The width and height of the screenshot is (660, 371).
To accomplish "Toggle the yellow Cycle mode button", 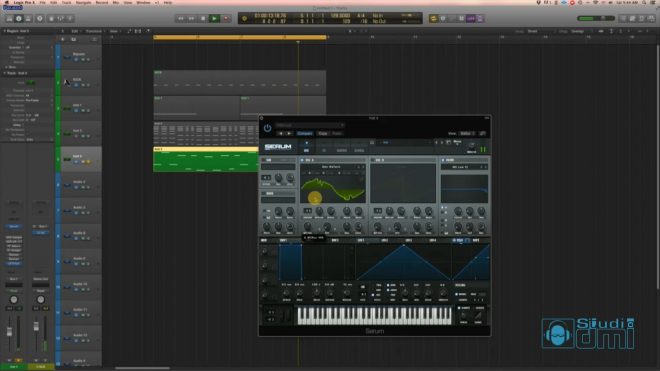I will point(433,19).
